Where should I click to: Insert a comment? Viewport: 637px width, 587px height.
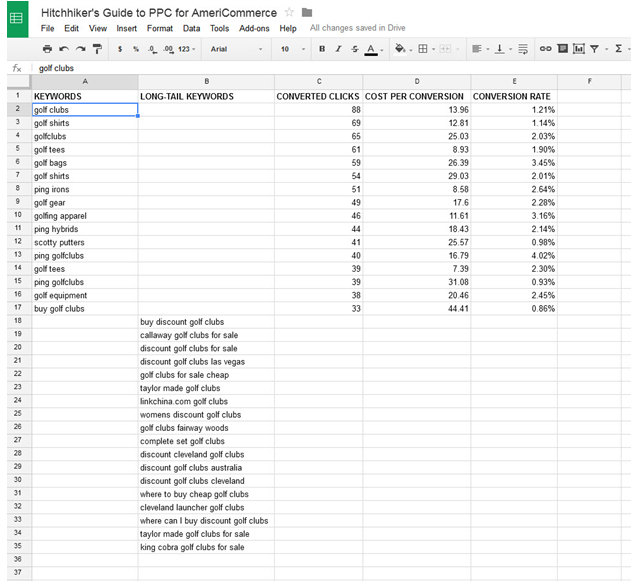click(563, 49)
